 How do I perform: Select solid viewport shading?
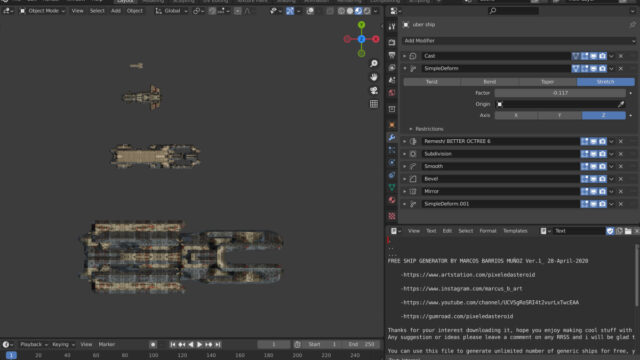tap(350, 11)
